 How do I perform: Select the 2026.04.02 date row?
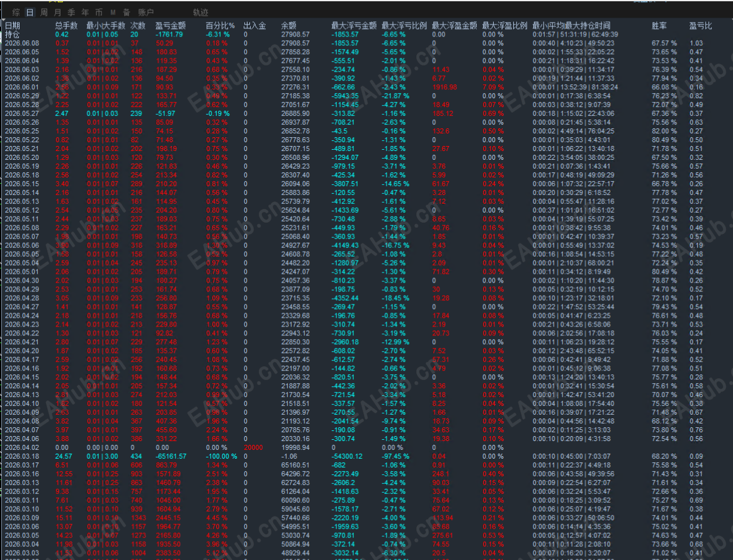pyautogui.click(x=22, y=447)
